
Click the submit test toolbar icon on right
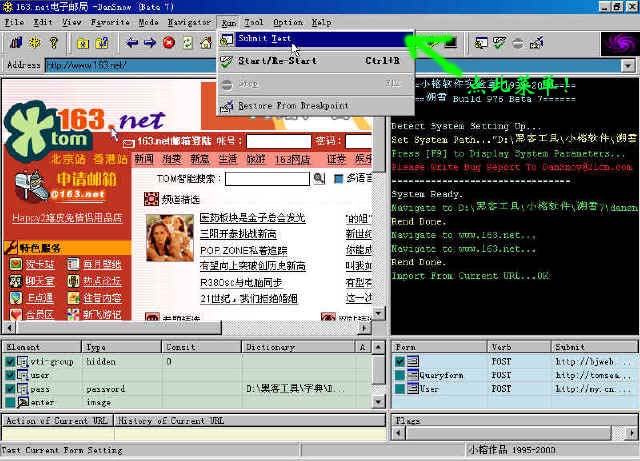click(480, 43)
